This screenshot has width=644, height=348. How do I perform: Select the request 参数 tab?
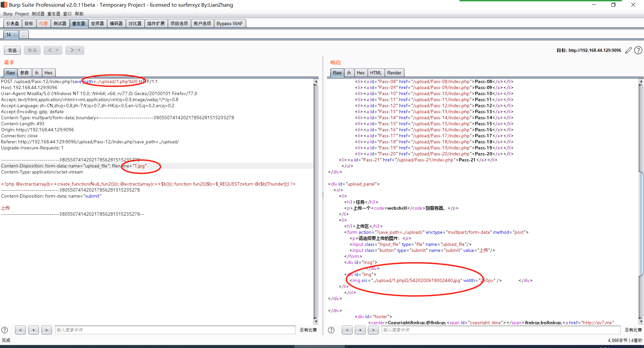point(24,73)
